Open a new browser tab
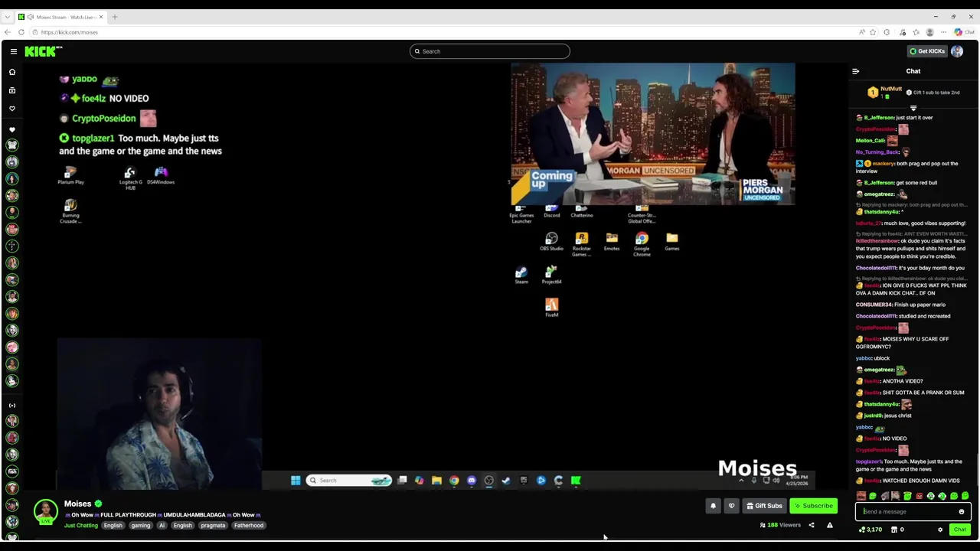The height and width of the screenshot is (551, 980). click(x=115, y=17)
